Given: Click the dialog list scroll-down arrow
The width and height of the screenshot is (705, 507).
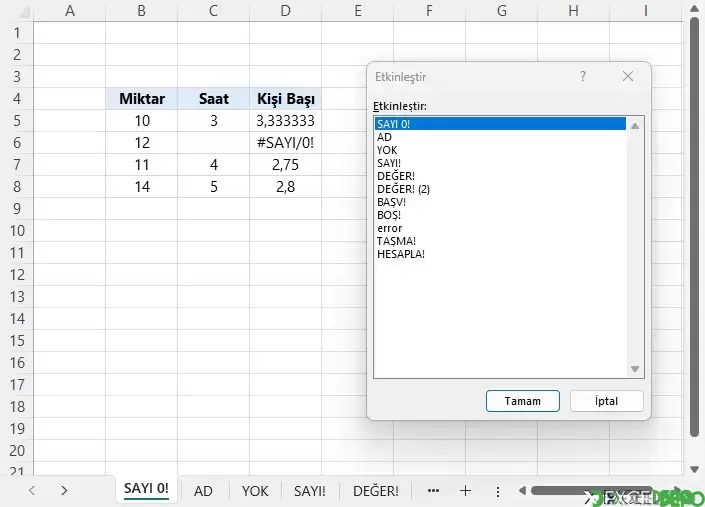Looking at the screenshot, I should point(635,369).
